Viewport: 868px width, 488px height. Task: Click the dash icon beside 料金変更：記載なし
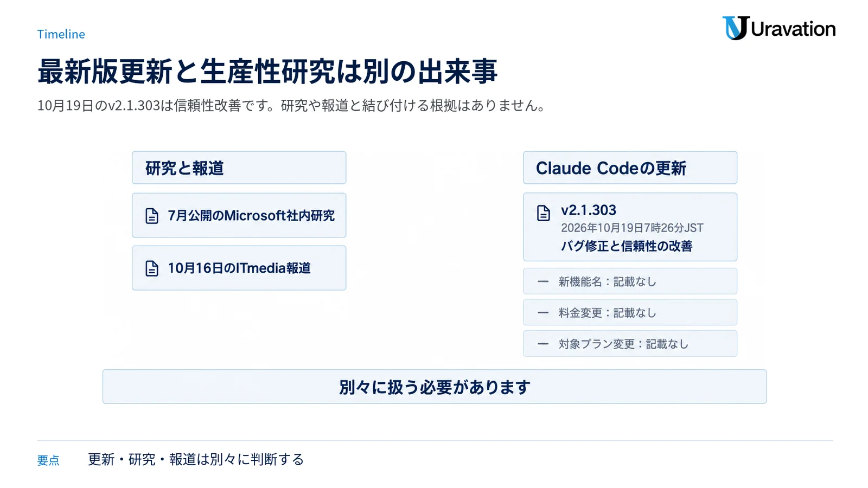[x=543, y=313]
